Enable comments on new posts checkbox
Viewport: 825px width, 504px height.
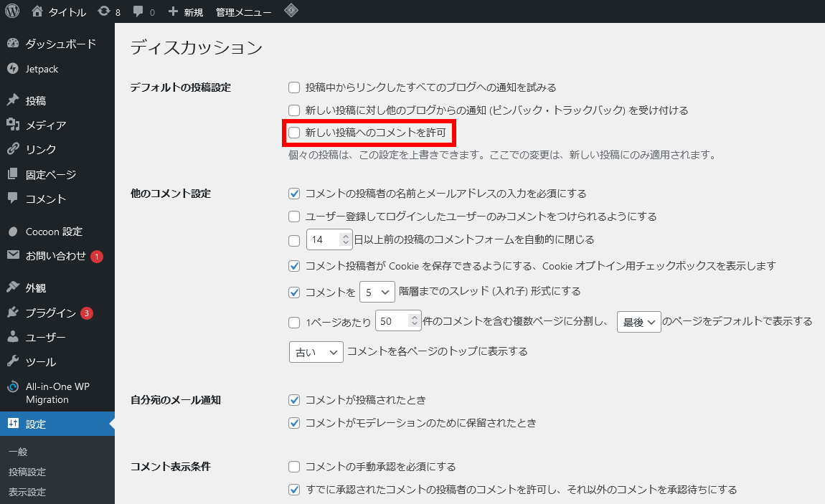click(293, 133)
